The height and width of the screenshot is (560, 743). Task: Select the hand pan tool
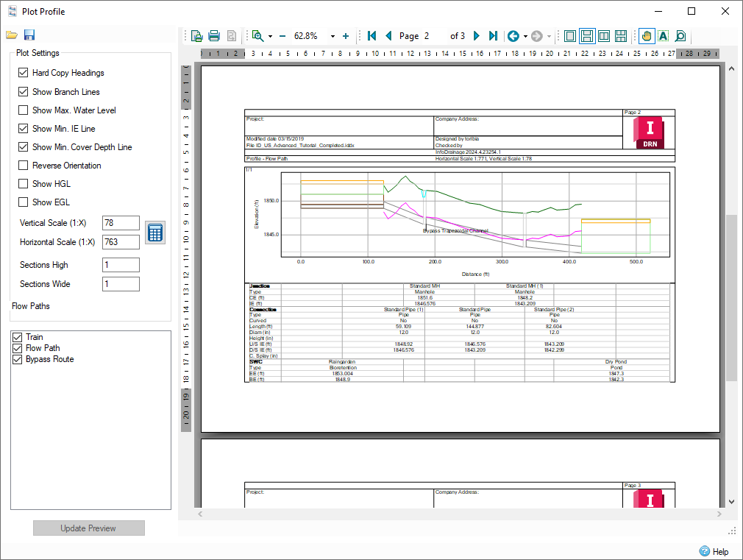(647, 36)
